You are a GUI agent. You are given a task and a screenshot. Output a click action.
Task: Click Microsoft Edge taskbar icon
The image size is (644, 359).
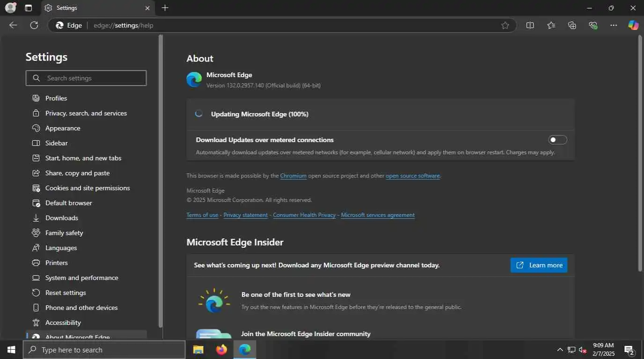coord(245,350)
